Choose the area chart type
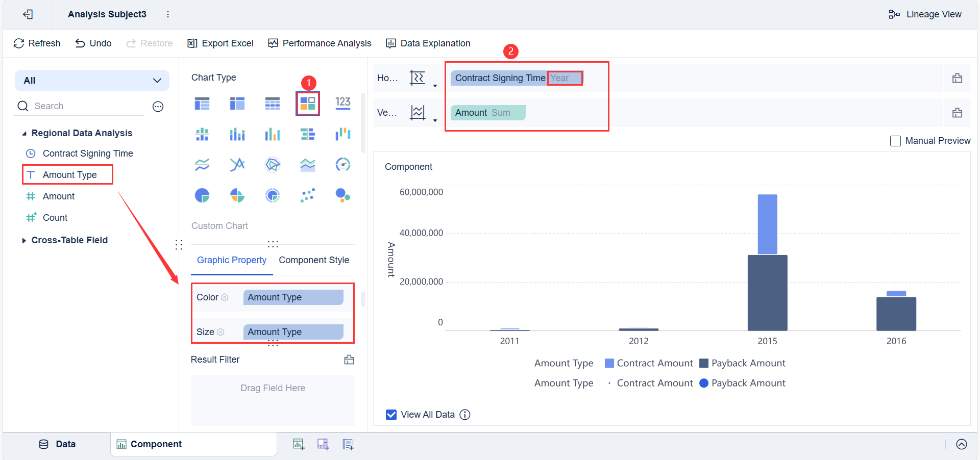The height and width of the screenshot is (460, 980). tap(308, 165)
